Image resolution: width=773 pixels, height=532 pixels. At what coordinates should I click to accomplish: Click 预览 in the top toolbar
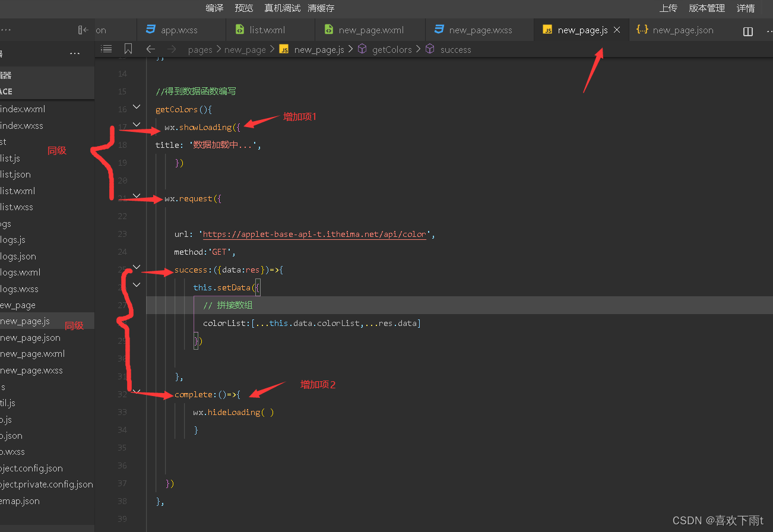pyautogui.click(x=243, y=8)
